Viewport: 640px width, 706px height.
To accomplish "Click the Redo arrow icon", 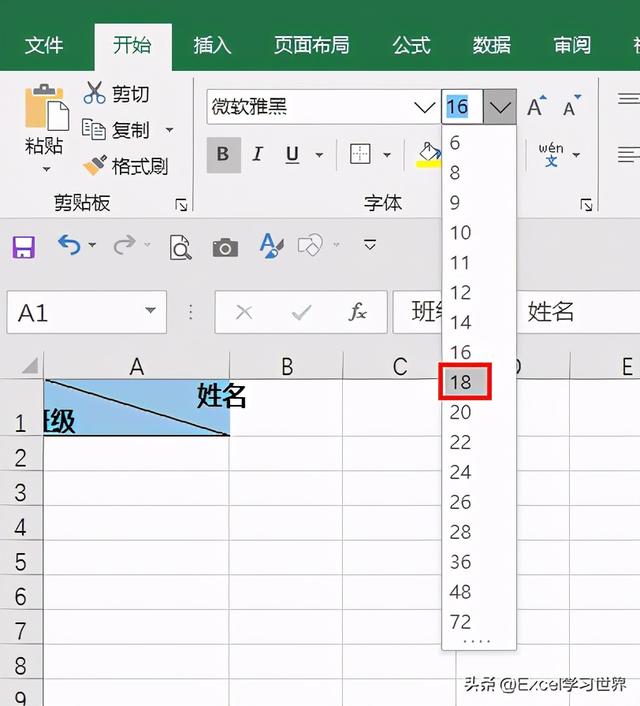I will (124, 245).
